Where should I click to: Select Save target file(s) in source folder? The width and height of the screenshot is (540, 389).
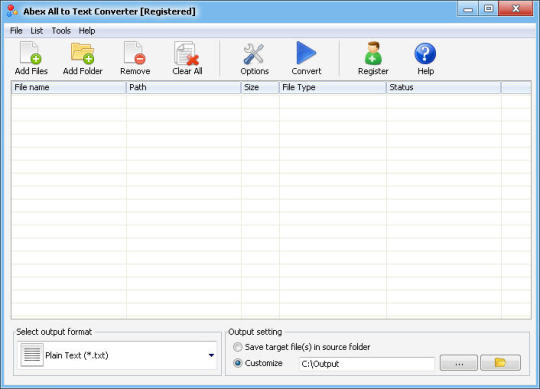pos(238,347)
